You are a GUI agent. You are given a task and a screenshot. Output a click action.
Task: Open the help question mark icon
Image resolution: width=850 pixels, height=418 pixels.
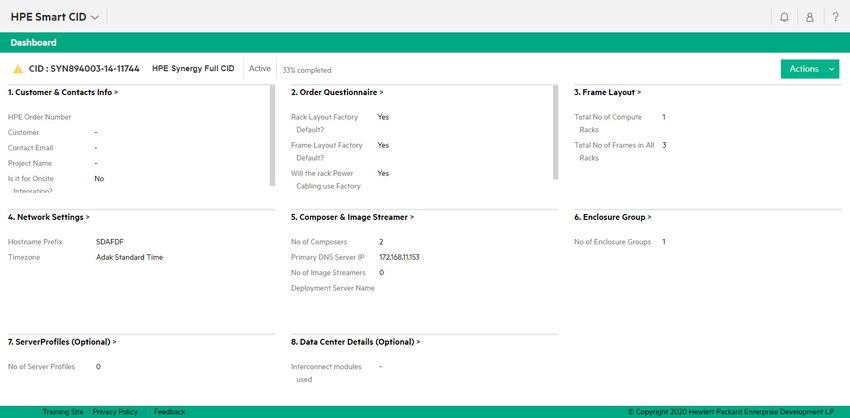point(835,17)
